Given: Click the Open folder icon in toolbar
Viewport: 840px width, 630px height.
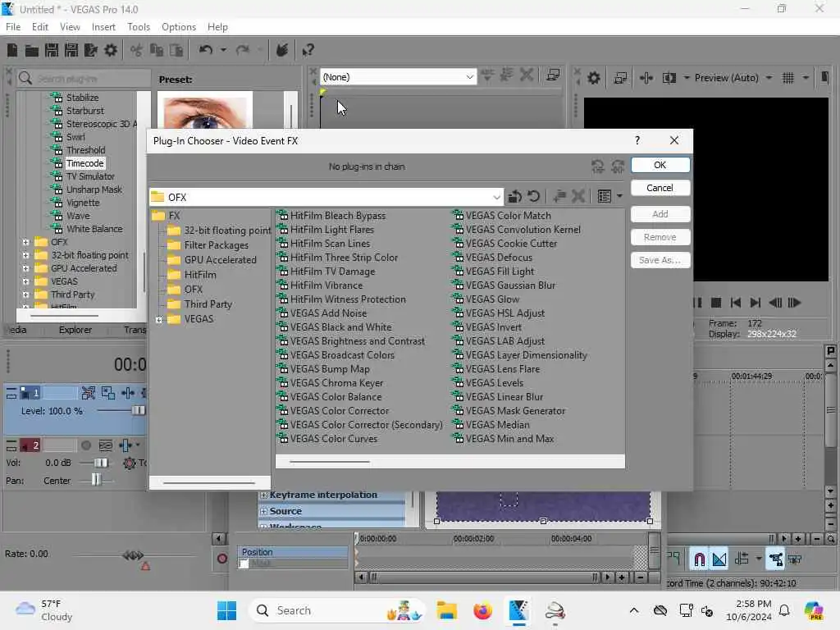Looking at the screenshot, I should pyautogui.click(x=32, y=50).
